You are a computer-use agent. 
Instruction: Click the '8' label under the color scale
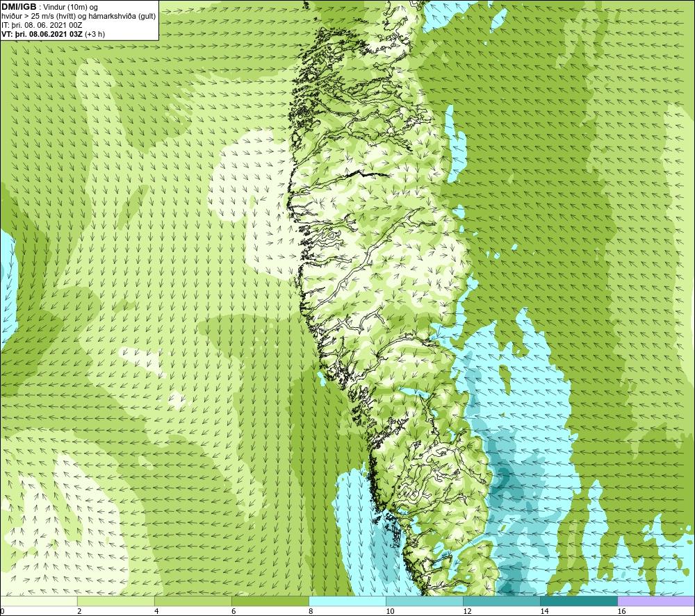click(x=311, y=612)
